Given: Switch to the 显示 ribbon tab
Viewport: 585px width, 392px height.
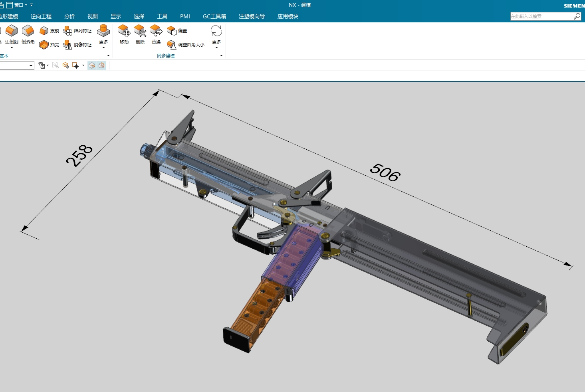Looking at the screenshot, I should [x=116, y=16].
